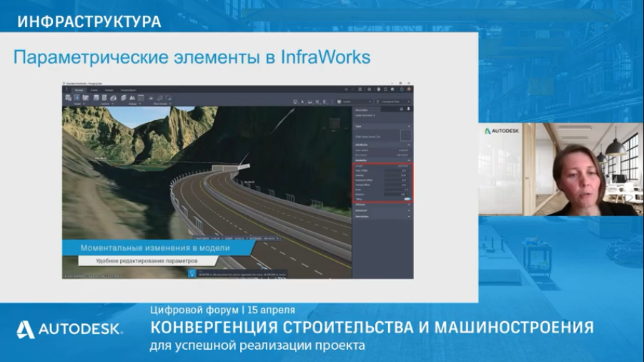
Task: Click the measure tool icon
Action: [309, 102]
